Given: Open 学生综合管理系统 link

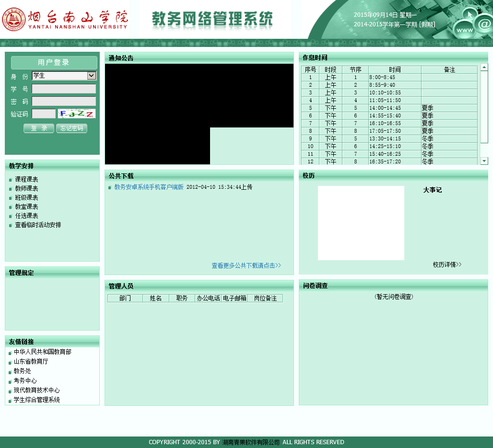Looking at the screenshot, I should pyautogui.click(x=36, y=400).
